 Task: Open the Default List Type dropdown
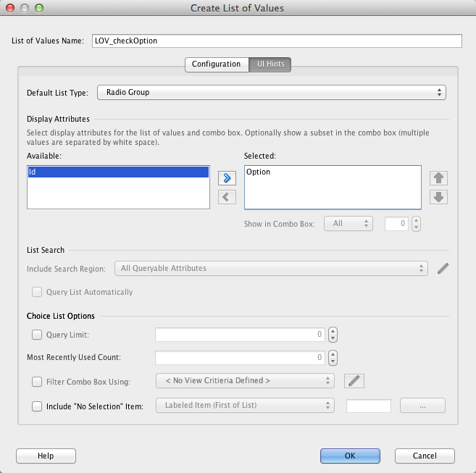[272, 92]
